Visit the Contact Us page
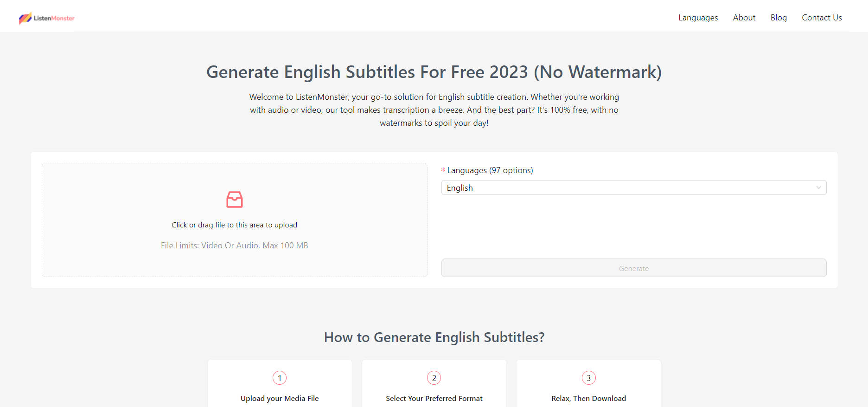This screenshot has width=868, height=407. 822,18
